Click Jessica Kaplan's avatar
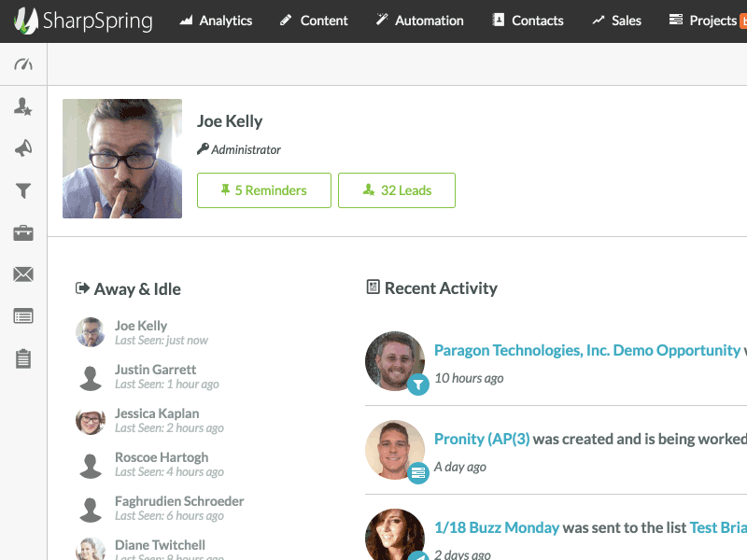This screenshot has height=560, width=747. click(x=91, y=420)
